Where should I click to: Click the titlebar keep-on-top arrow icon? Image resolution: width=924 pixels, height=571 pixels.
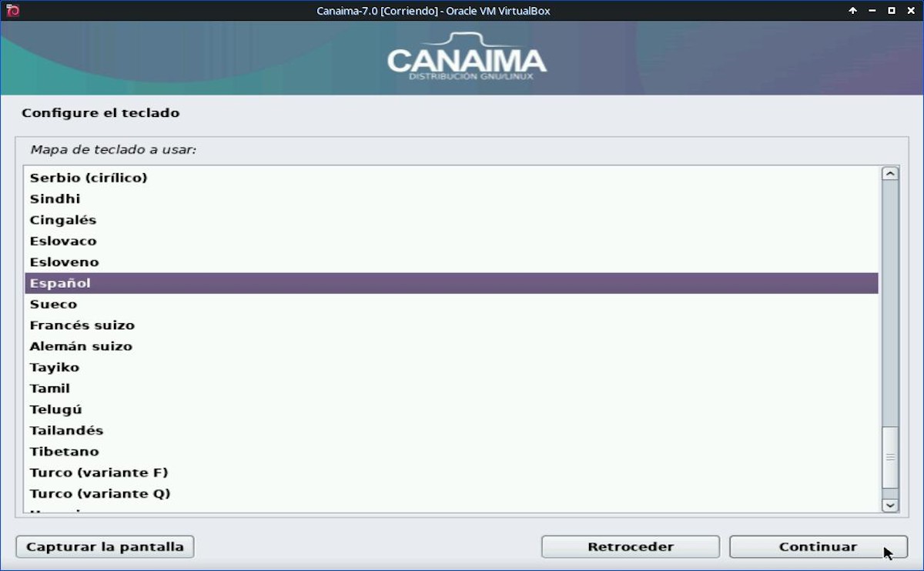(x=852, y=11)
